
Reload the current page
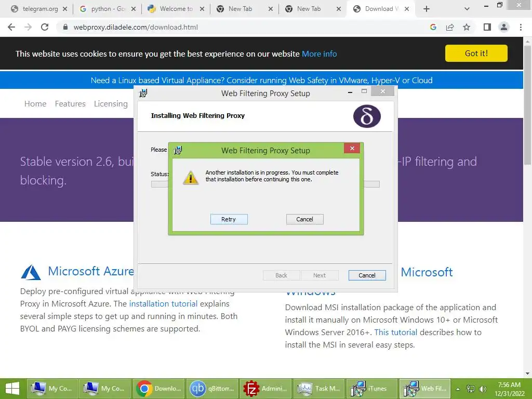tap(45, 27)
